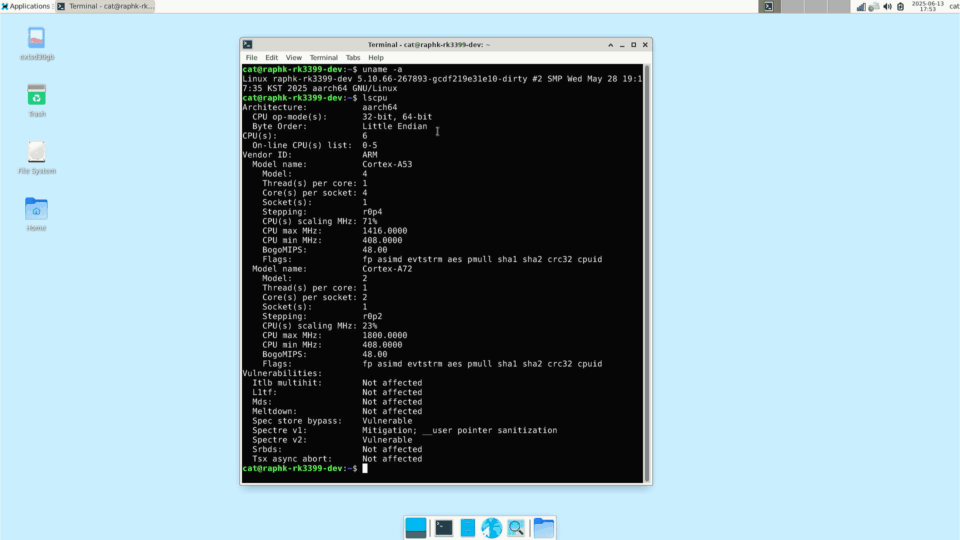Open the cat user menu in the panel
Screen dimensions: 960x540
tap(954, 6)
